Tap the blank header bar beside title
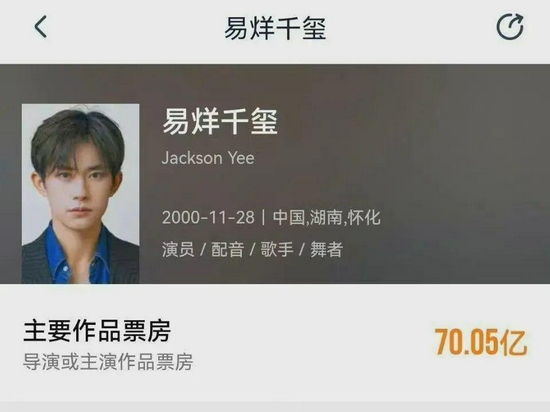The image size is (550, 412). click(x=403, y=28)
